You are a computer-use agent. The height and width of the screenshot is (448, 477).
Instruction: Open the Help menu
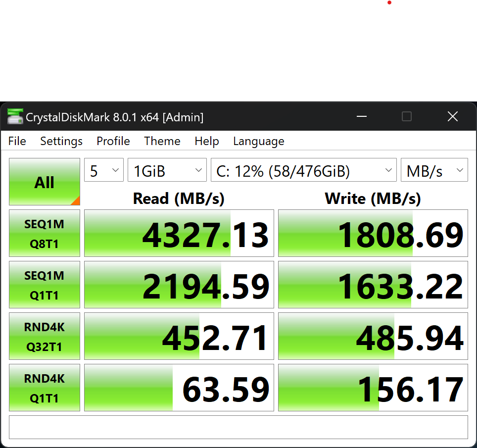[207, 141]
